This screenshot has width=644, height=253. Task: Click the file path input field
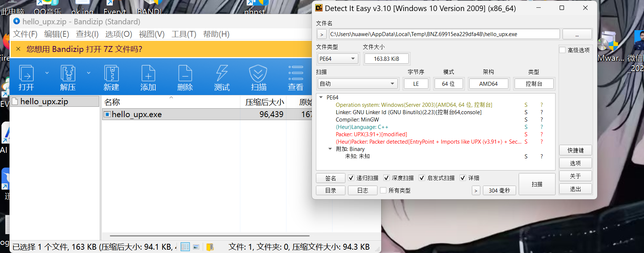[x=444, y=34]
